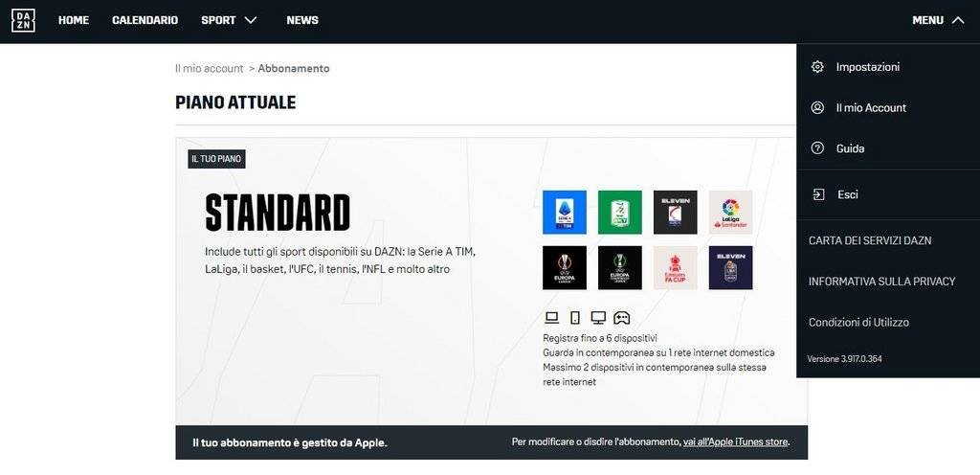Image resolution: width=980 pixels, height=475 pixels.
Task: Click the Impostazioni gear icon
Action: pos(817,67)
